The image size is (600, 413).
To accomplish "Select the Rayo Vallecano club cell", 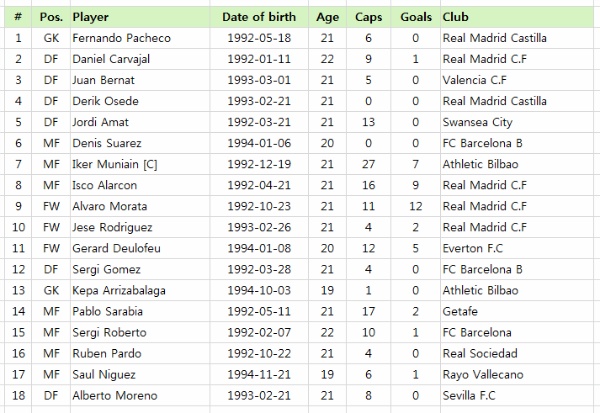I will click(483, 374).
